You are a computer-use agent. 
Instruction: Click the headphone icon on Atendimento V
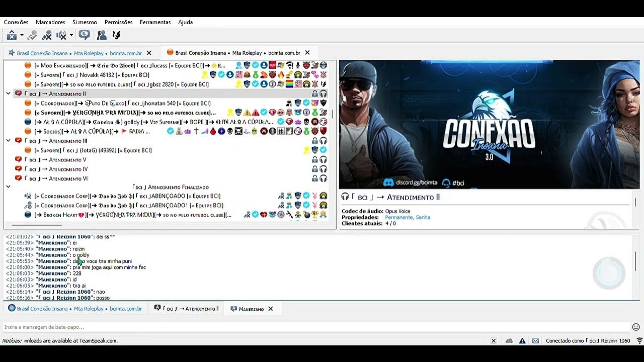click(x=324, y=160)
